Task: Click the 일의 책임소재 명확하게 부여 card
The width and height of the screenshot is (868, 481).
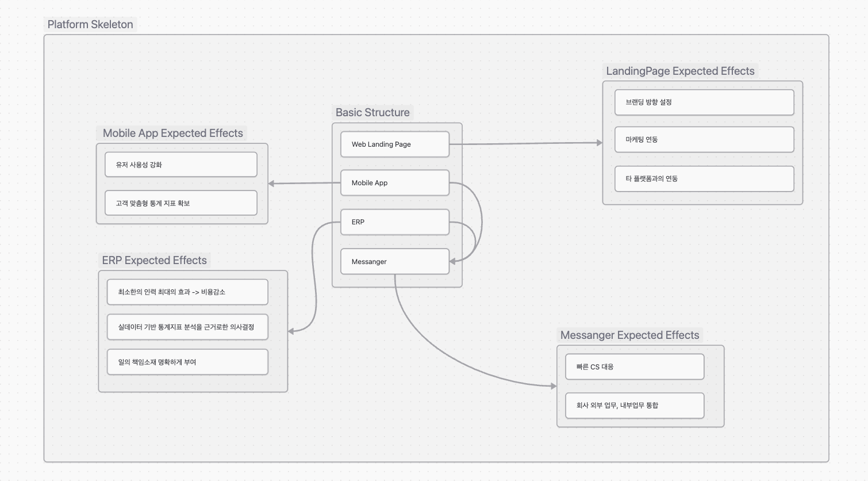Action: 187,362
